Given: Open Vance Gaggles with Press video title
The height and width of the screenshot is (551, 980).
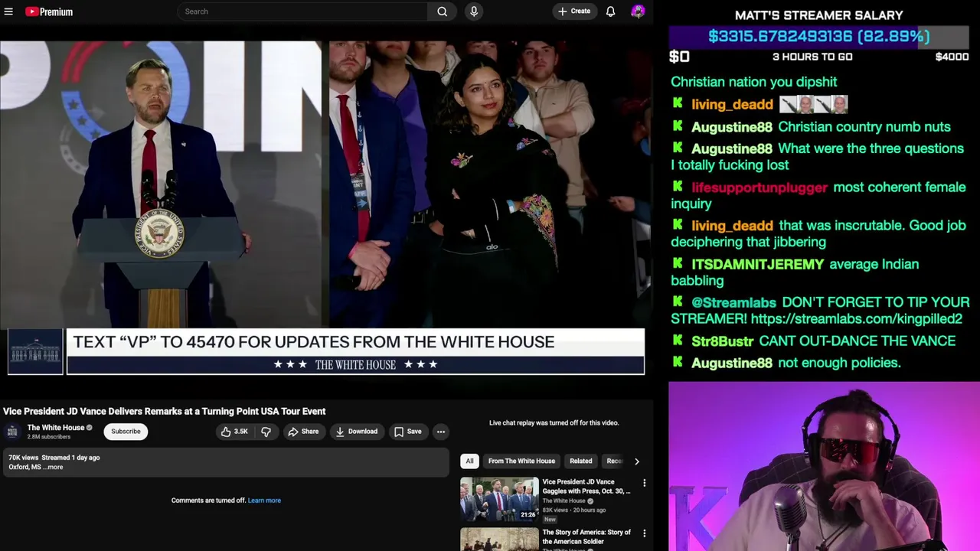Looking at the screenshot, I should (x=586, y=487).
